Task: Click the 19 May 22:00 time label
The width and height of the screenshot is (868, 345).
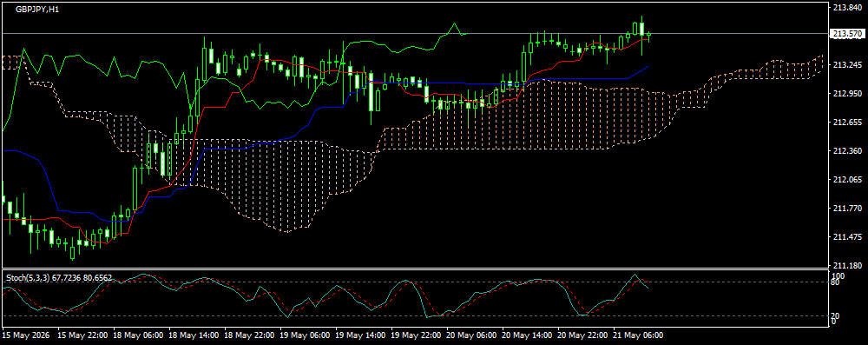Action: (416, 335)
